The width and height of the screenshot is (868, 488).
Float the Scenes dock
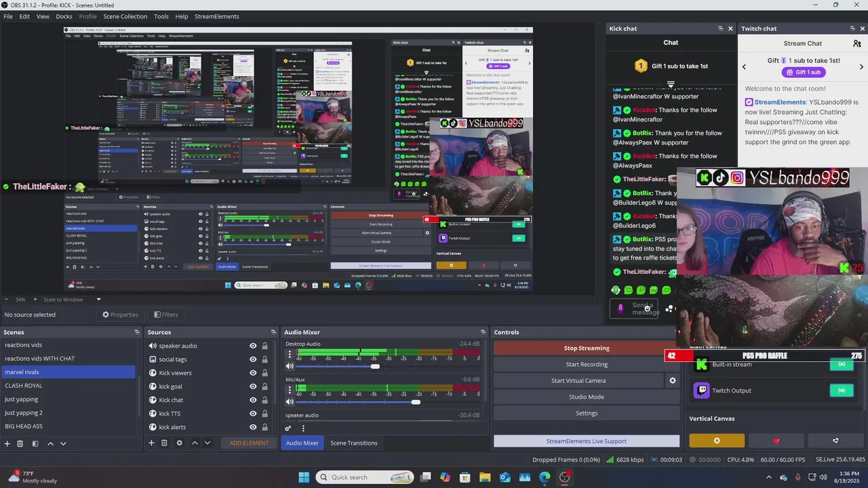point(137,332)
